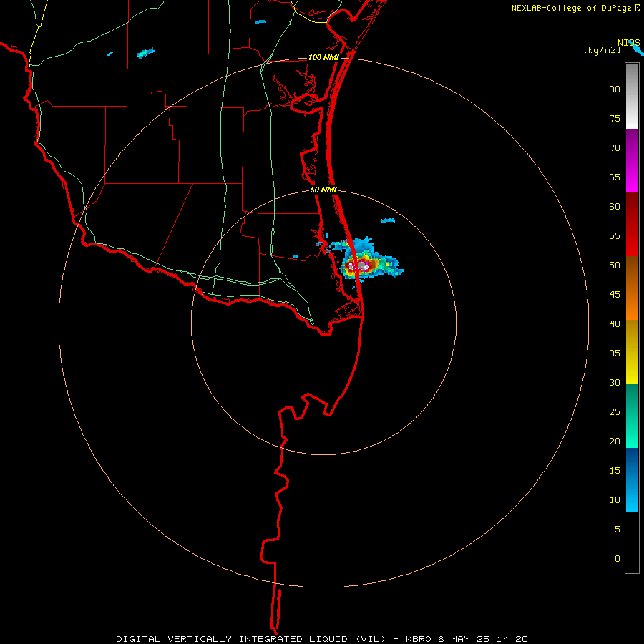The height and width of the screenshot is (644, 644).
Task: Click the 65 value on the color scale
Action: pos(615,177)
